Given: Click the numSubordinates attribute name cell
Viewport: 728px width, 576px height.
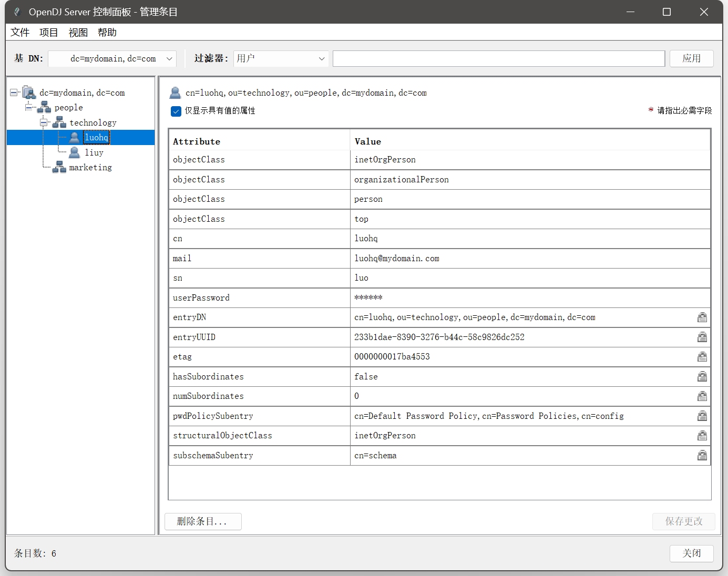Looking at the screenshot, I should 260,396.
